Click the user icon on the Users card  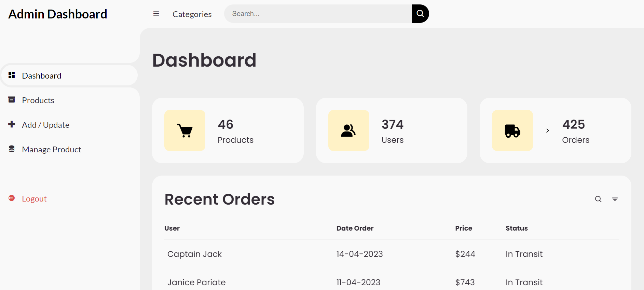coord(348,130)
